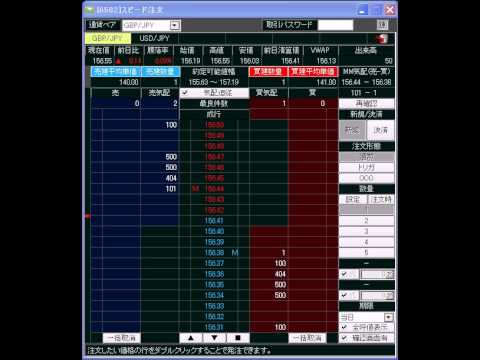Screen dimensions: 480x360
Task: Open the currency pair dropdown arrow
Action: tap(175, 25)
